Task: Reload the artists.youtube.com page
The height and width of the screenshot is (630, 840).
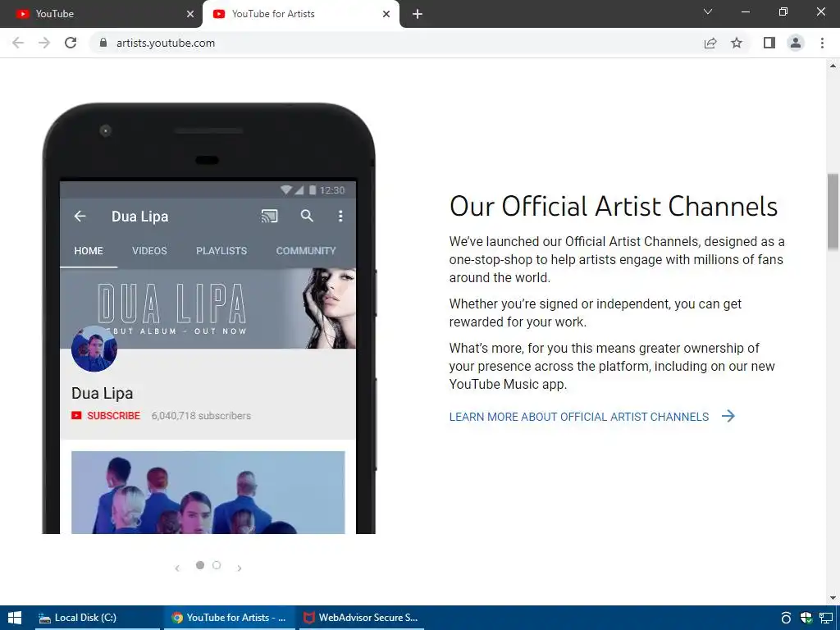Action: pyautogui.click(x=71, y=43)
